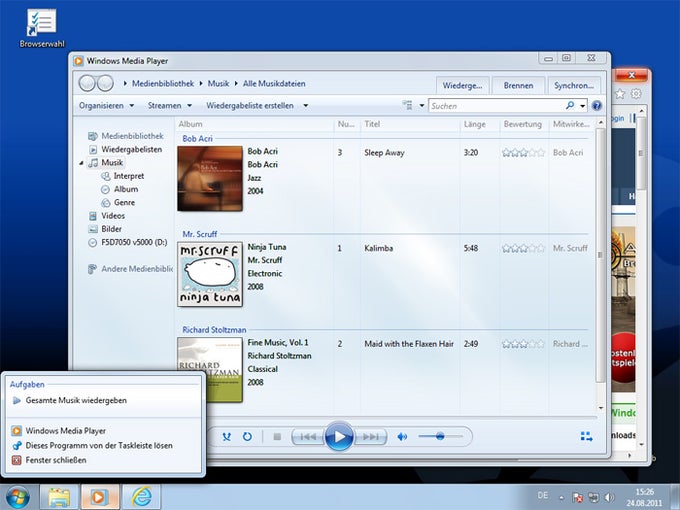
Task: Click the system tray volume icon
Action: [609, 497]
